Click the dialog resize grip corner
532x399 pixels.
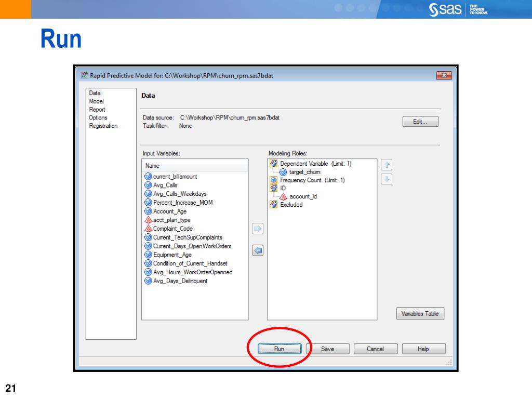click(x=449, y=362)
